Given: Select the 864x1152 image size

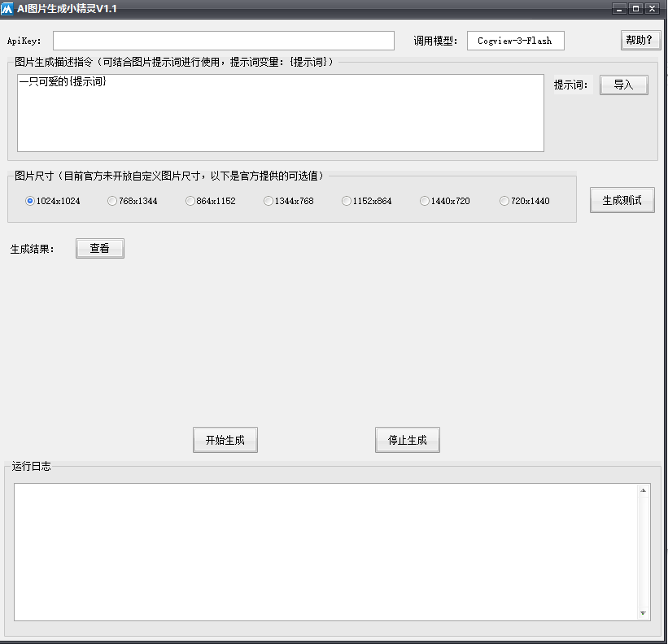Looking at the screenshot, I should click(211, 201).
